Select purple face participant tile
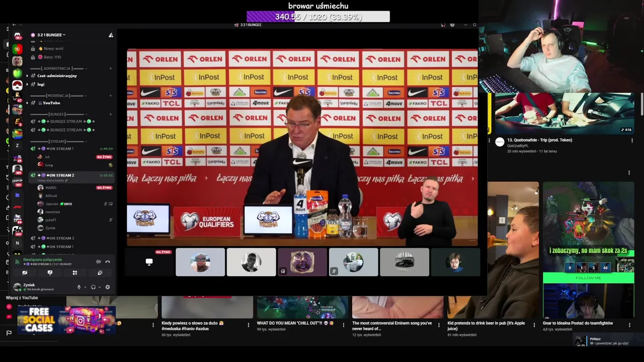 302,262
